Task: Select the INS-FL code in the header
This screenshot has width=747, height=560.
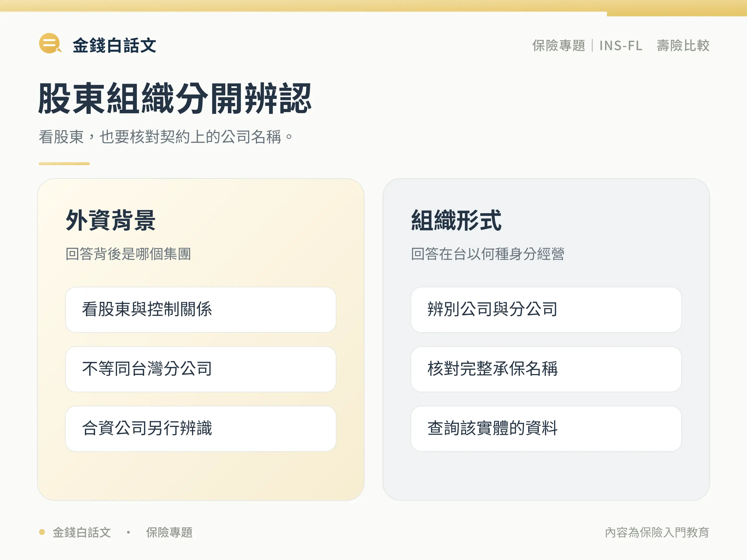Action: pos(621,45)
